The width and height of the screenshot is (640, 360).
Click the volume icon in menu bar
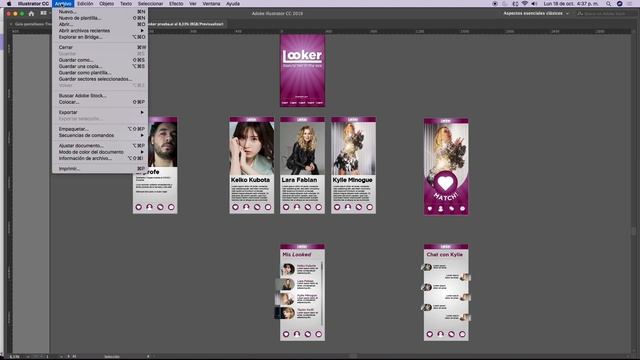534,4
